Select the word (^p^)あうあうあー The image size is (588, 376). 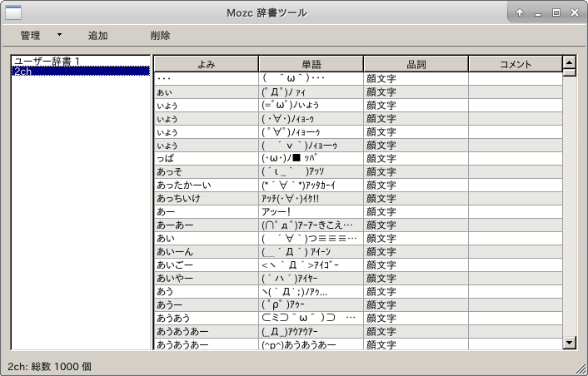tap(311, 344)
